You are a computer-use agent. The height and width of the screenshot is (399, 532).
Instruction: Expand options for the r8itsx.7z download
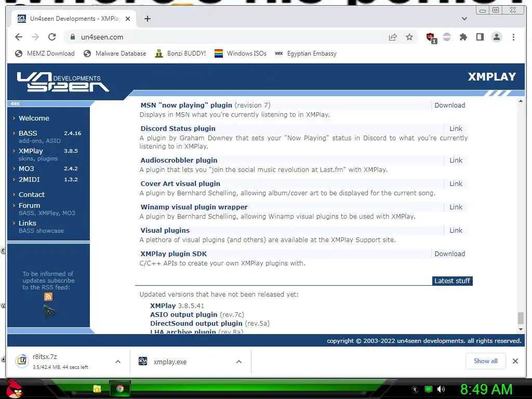point(118,362)
